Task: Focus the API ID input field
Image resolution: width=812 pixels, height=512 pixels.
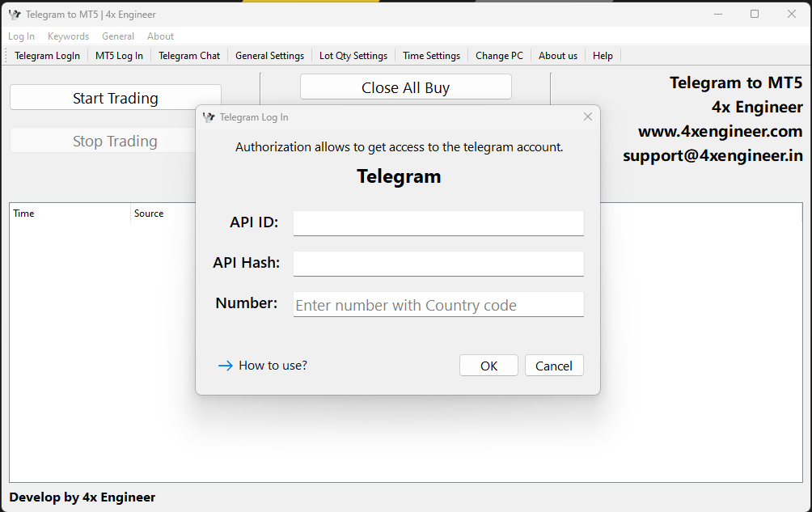Action: pyautogui.click(x=438, y=223)
